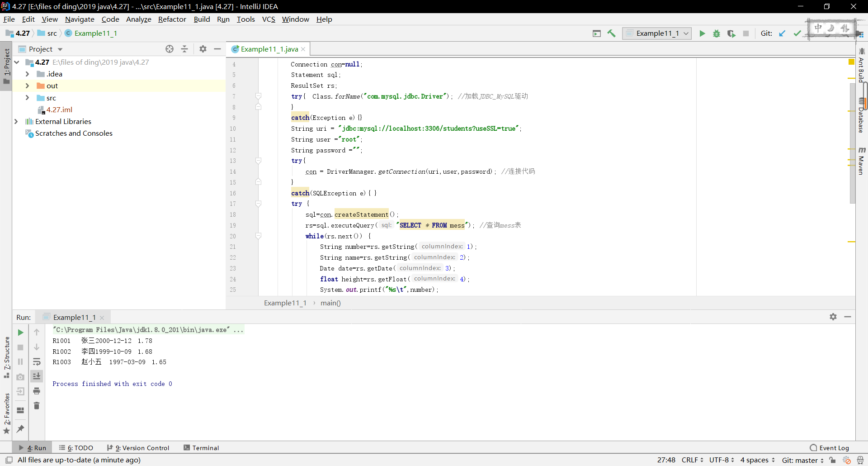Dump threads with the camera icon
This screenshot has width=868, height=466.
tap(20, 377)
